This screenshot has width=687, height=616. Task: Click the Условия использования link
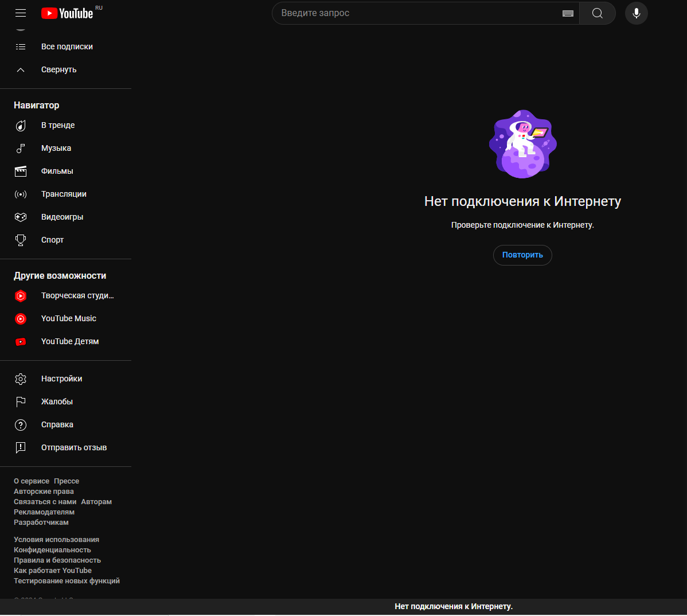(57, 540)
